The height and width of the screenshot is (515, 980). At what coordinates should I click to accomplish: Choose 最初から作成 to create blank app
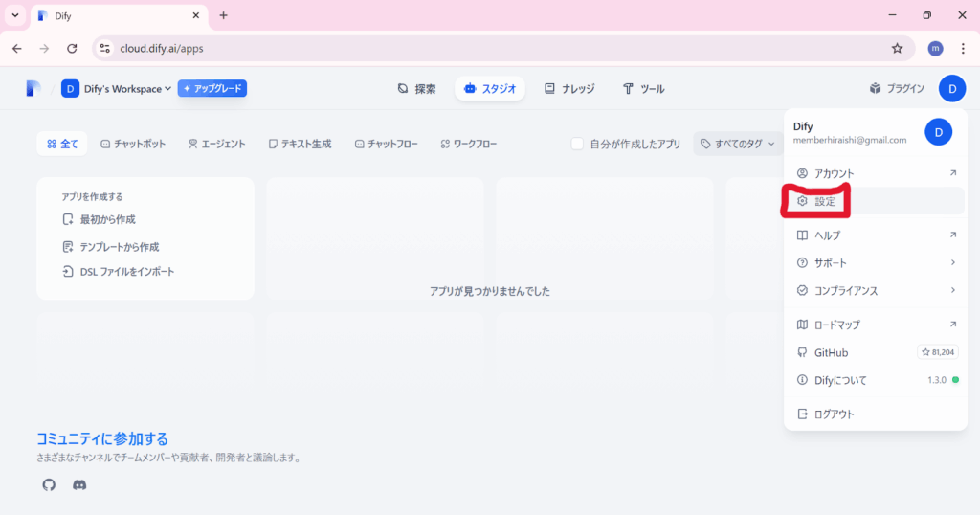click(x=100, y=219)
